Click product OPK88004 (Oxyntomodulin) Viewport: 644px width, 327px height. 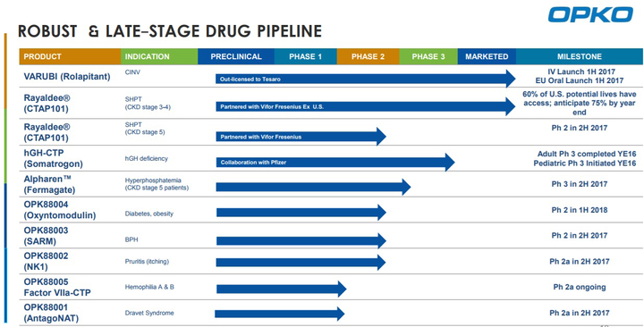pyautogui.click(x=60, y=210)
